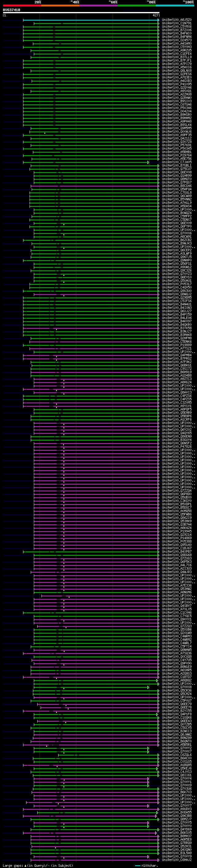Select hit label UniRef100_C5YMX6
The image size is (197, 868).
177,26
